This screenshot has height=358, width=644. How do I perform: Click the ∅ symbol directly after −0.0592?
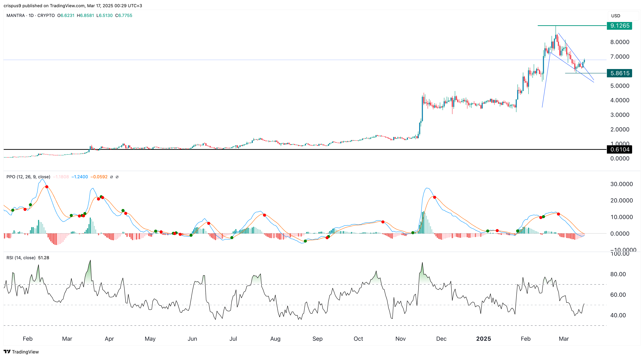(x=112, y=177)
